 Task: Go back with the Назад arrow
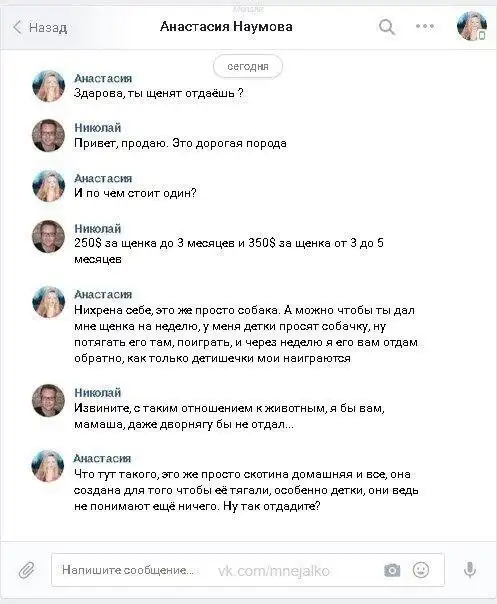coord(40,27)
